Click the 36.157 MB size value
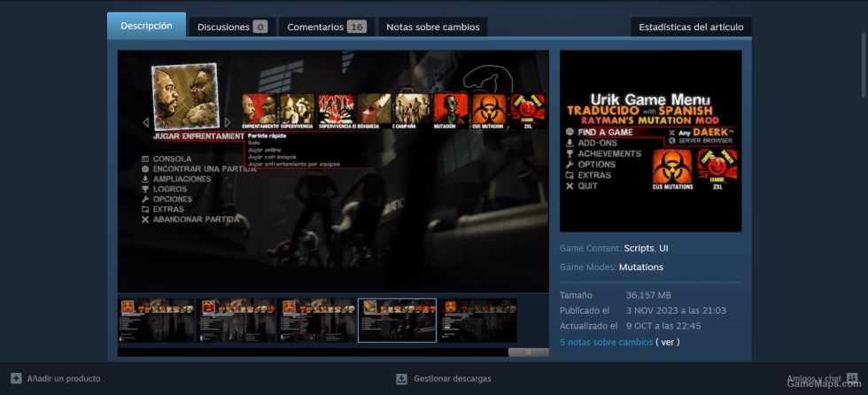Screen dimensions: 868x395 (648, 296)
